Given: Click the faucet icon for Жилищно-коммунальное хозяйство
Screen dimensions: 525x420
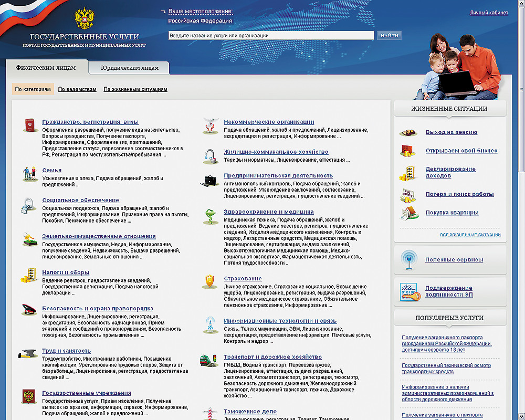Looking at the screenshot, I should (209, 155).
